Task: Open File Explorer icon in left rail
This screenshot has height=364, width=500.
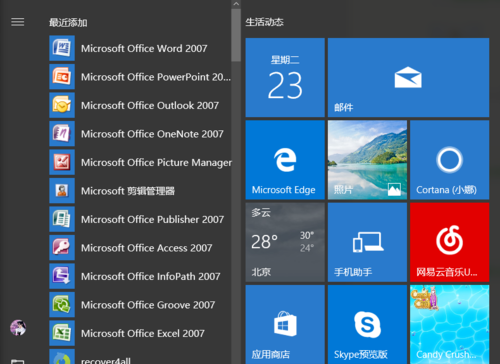Action: pos(18,361)
